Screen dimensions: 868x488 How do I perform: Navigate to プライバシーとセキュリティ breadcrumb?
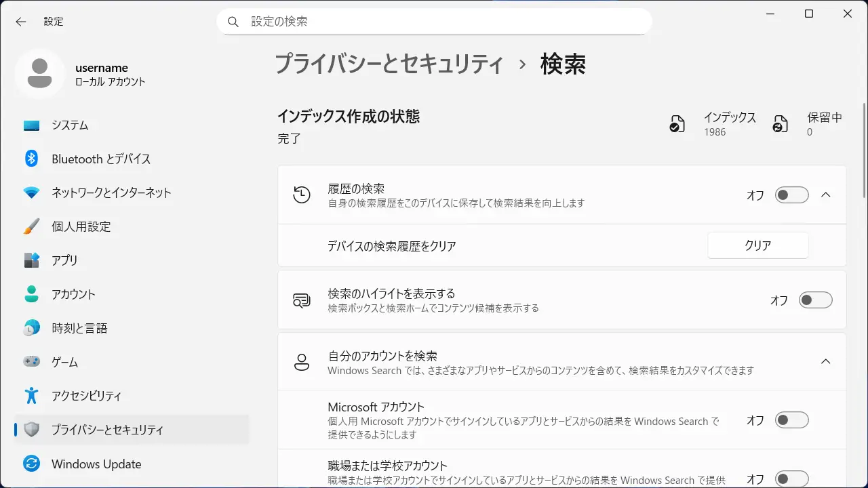tap(389, 64)
